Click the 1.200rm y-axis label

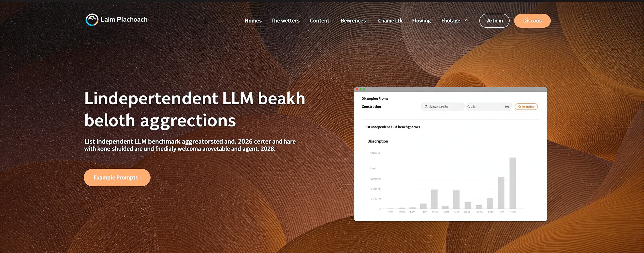click(375, 189)
